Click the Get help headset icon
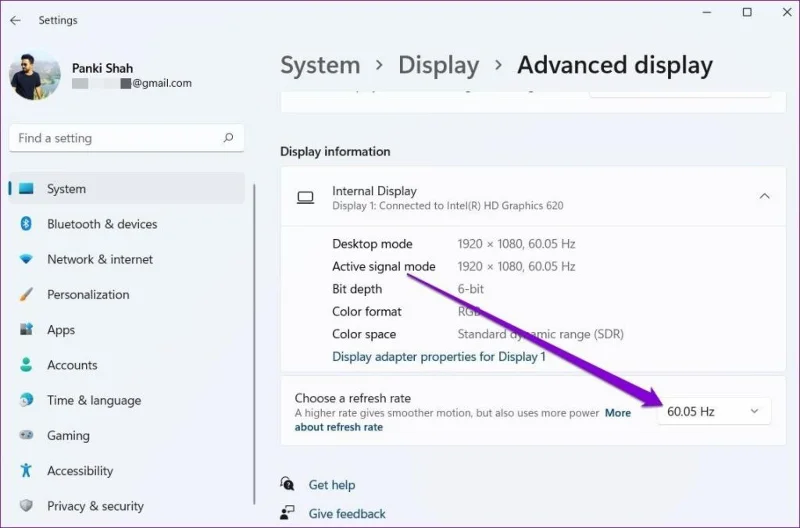The width and height of the screenshot is (800, 528). click(x=287, y=484)
